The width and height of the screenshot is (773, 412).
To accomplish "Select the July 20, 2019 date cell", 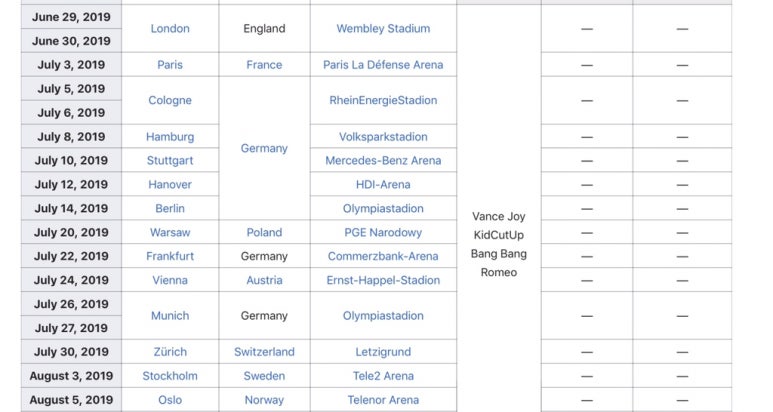I will (x=71, y=232).
